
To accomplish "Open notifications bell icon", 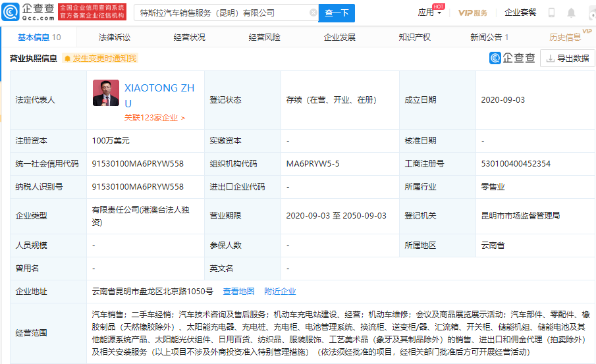I will pos(571,13).
